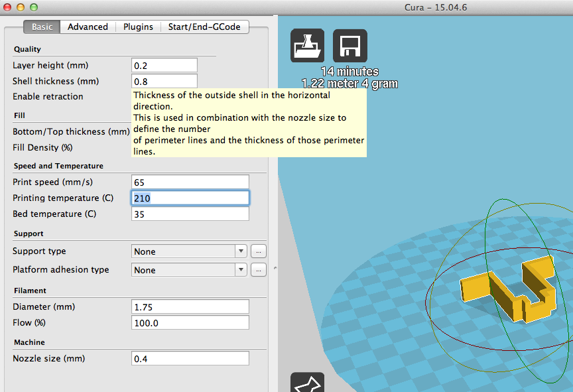The height and width of the screenshot is (392, 573).
Task: Click the Flow percentage input field
Action: pos(190,322)
